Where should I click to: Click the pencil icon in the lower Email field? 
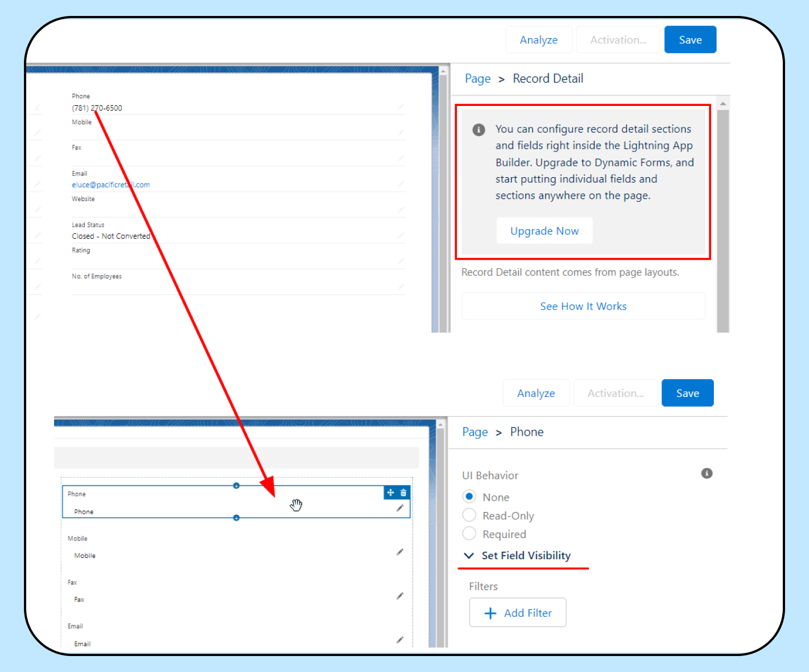pyautogui.click(x=400, y=640)
